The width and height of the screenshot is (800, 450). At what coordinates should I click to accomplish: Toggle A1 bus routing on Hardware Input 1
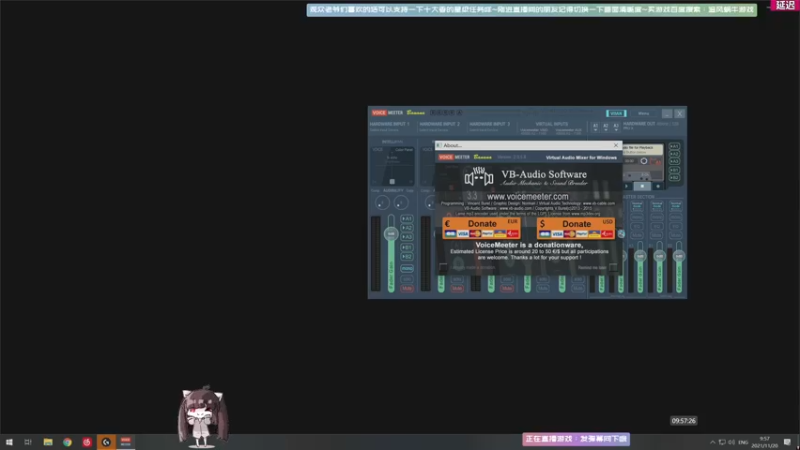click(x=407, y=218)
